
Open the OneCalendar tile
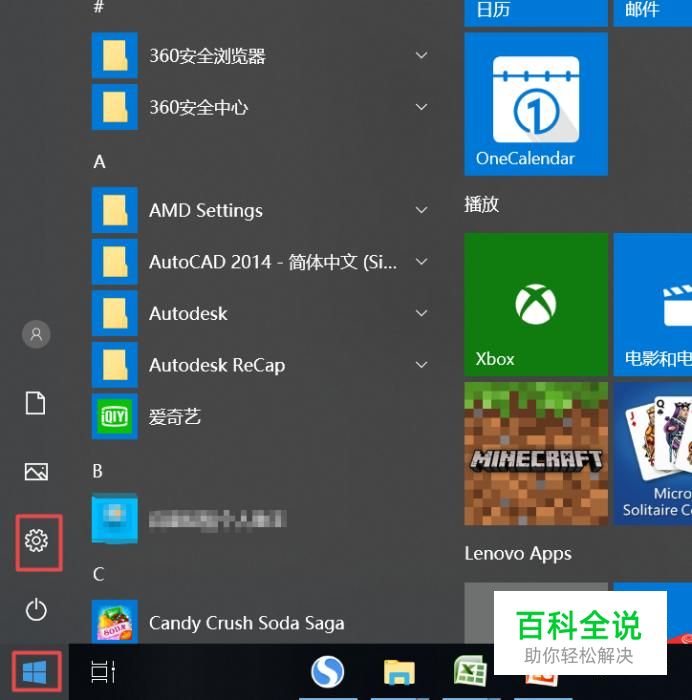coord(536,104)
